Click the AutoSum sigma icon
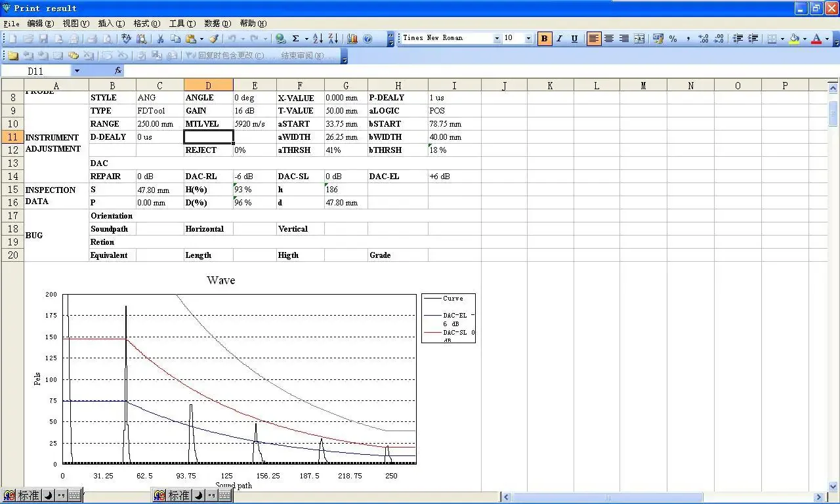The height and width of the screenshot is (504, 840). (296, 39)
